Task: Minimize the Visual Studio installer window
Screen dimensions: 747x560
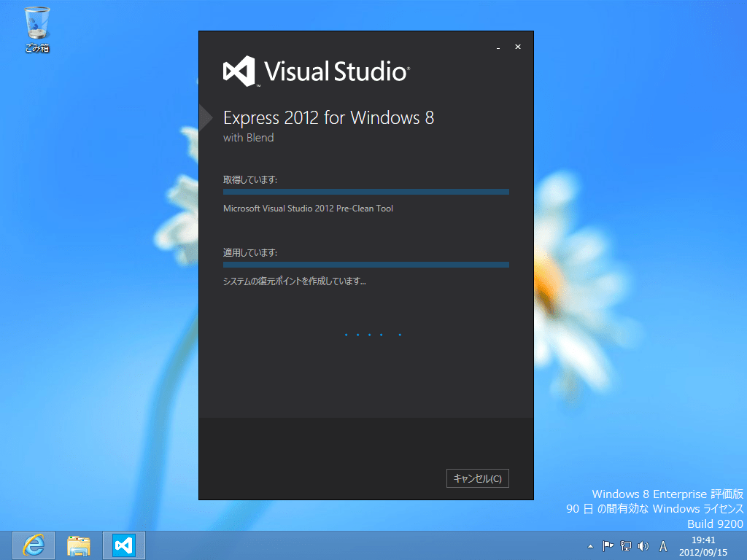Action: click(x=498, y=47)
